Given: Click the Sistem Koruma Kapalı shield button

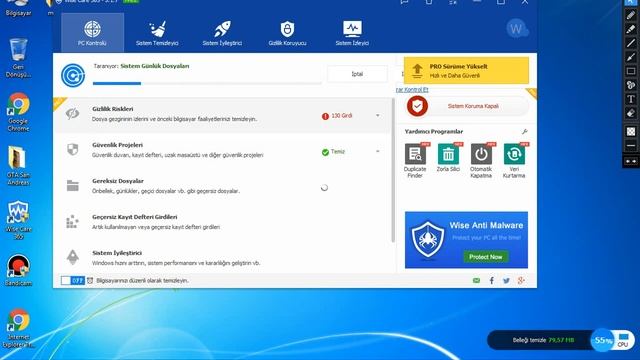Looking at the screenshot, I should coord(468,106).
